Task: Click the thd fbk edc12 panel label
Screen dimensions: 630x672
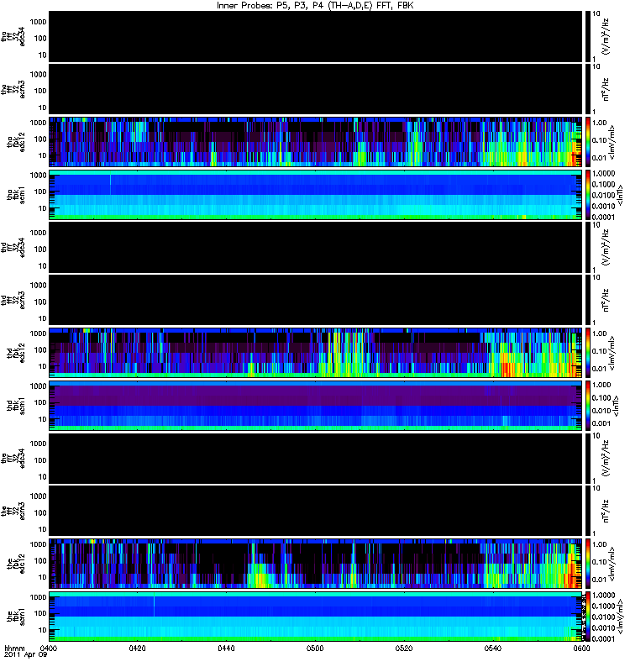Action: click(x=17, y=353)
